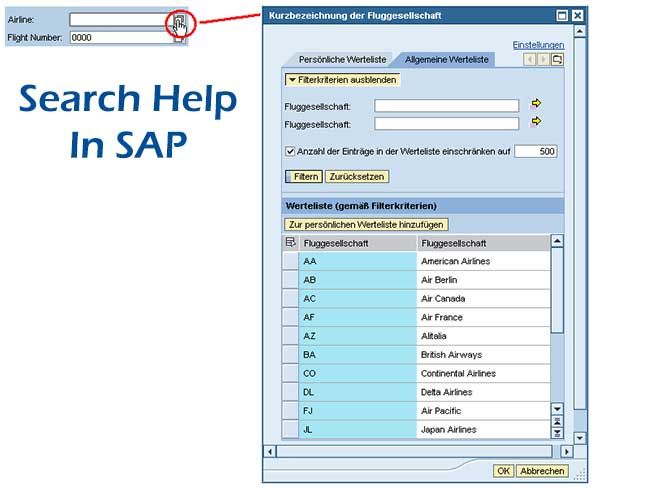
Task: Click the British Airways cell
Action: coord(483,355)
